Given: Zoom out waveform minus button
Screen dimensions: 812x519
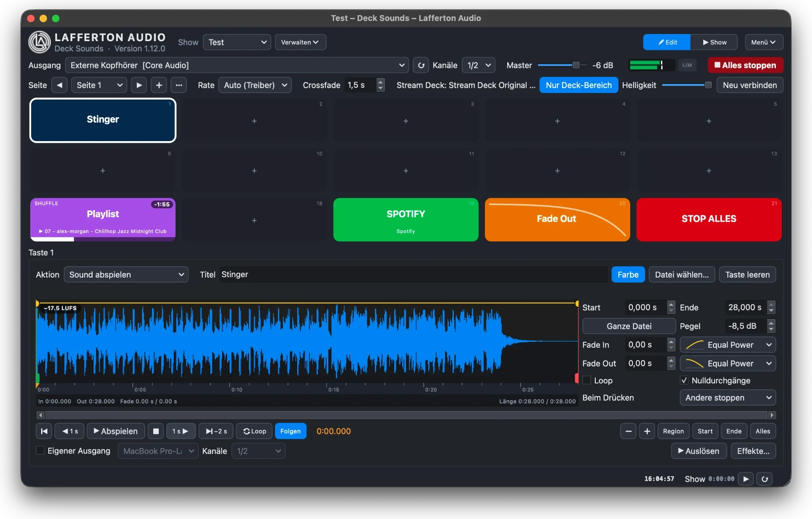Looking at the screenshot, I should click(628, 431).
